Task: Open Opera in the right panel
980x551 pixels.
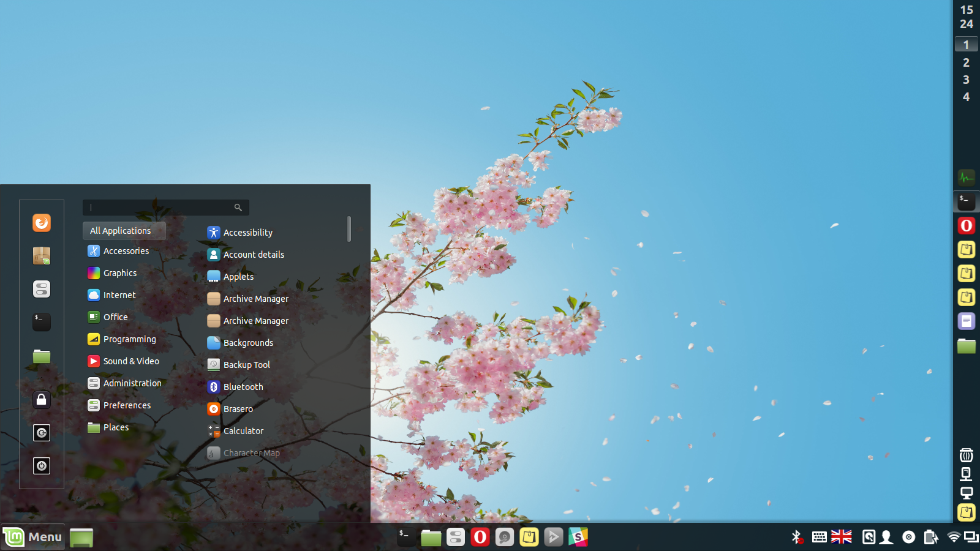Action: [x=967, y=226]
